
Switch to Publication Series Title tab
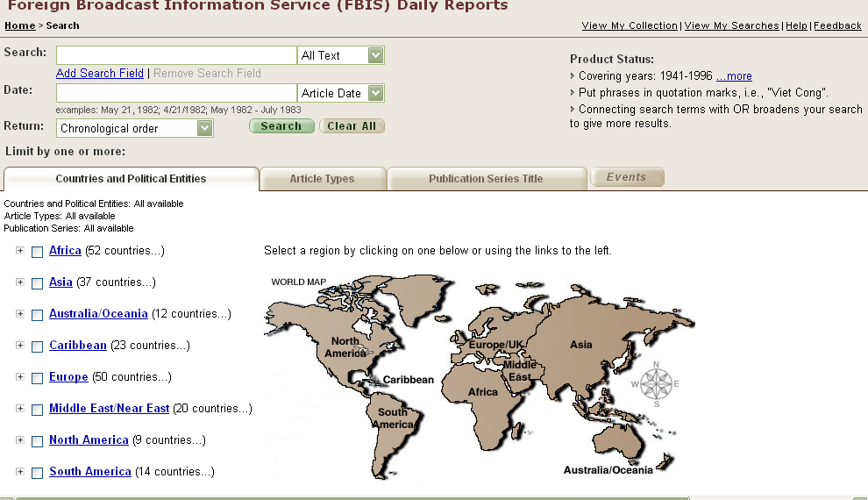point(486,179)
